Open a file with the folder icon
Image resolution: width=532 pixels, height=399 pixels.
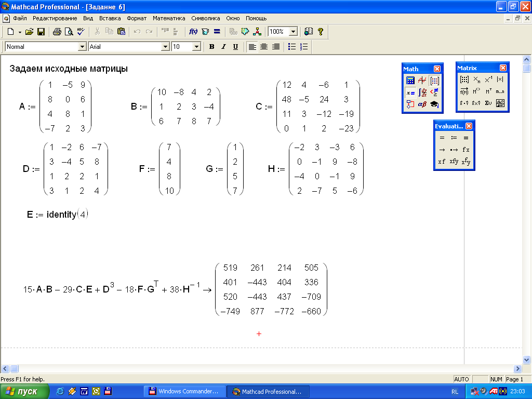(30, 32)
